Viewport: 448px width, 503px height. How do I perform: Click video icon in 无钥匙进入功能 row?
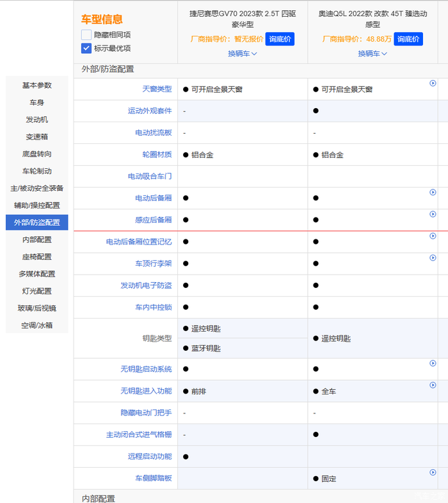tap(433, 385)
